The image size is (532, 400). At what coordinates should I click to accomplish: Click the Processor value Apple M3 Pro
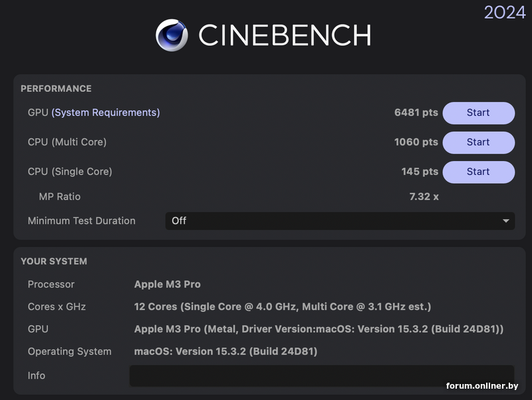coord(167,285)
